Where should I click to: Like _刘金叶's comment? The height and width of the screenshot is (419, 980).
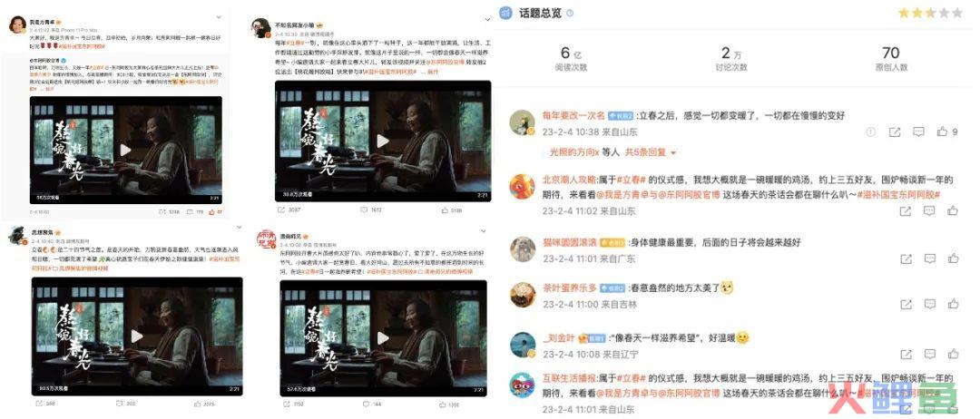[x=953, y=353]
